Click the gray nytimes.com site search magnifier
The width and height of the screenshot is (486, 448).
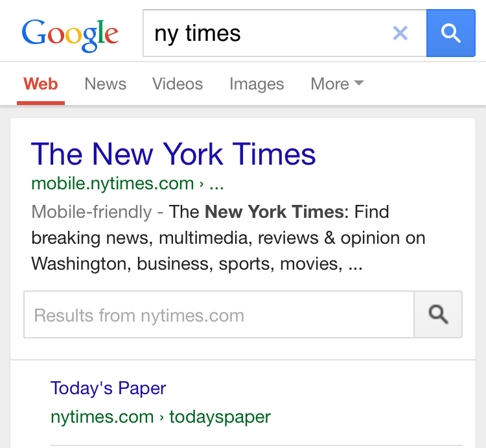(x=438, y=315)
